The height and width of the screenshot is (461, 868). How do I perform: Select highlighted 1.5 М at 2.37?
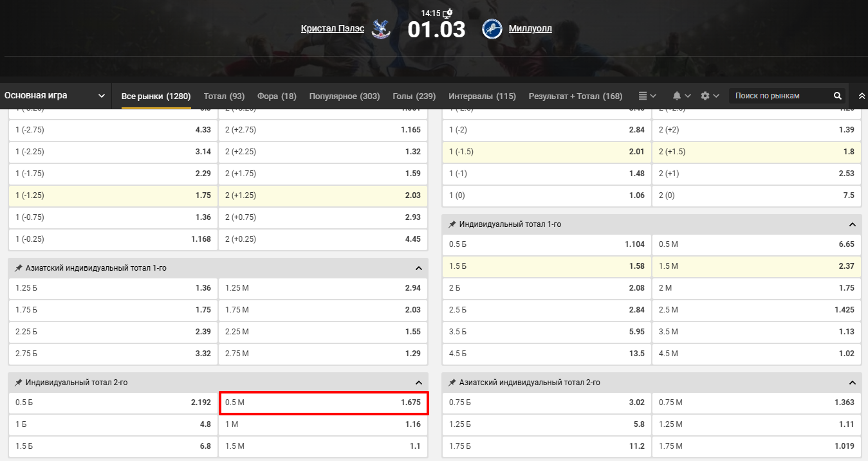coord(757,266)
